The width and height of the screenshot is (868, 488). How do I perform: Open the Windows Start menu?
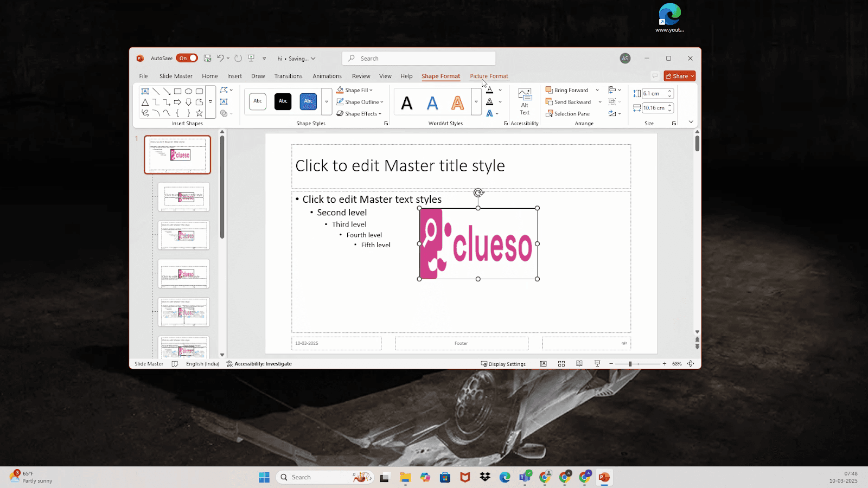(264, 477)
